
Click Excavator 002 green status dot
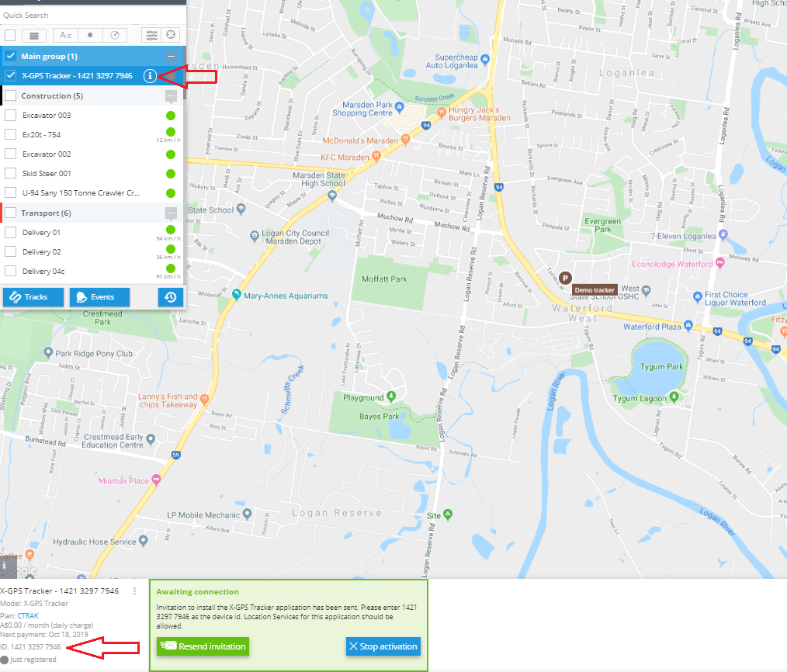[x=171, y=154]
